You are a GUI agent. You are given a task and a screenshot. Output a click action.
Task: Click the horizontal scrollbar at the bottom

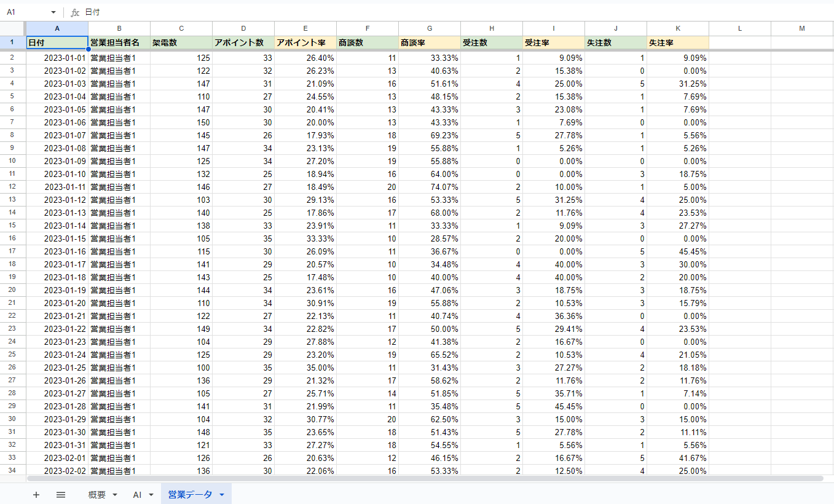click(424, 478)
